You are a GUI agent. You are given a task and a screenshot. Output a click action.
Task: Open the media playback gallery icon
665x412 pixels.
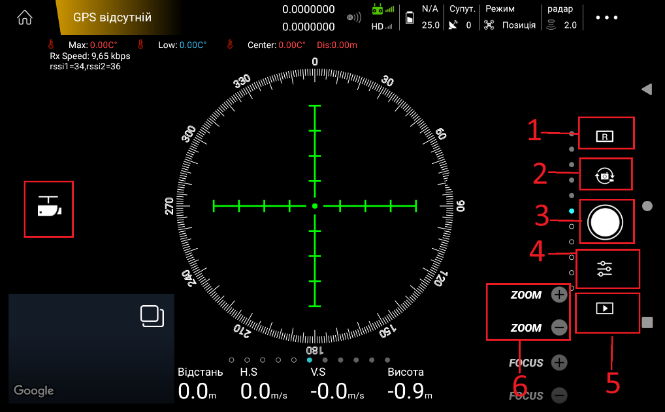click(x=605, y=308)
